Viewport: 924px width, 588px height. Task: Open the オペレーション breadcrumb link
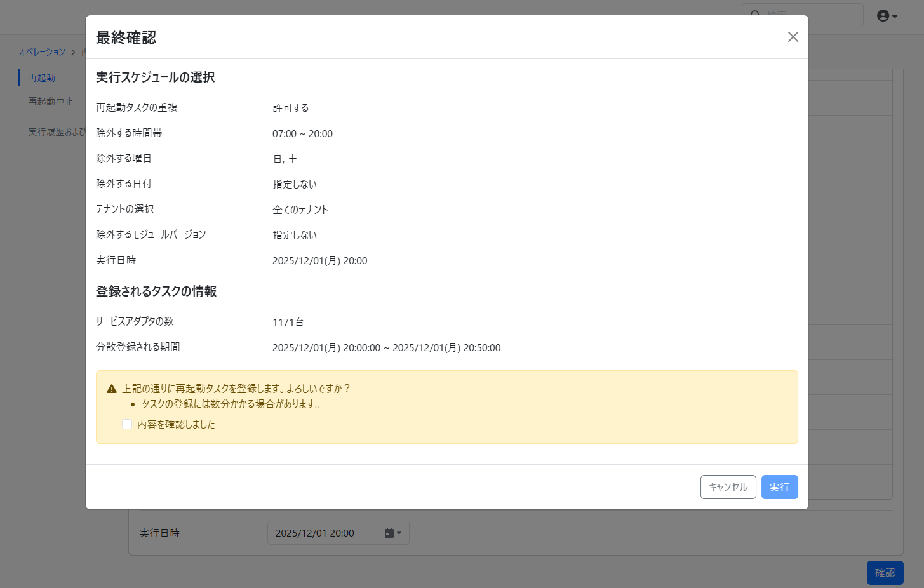click(42, 52)
